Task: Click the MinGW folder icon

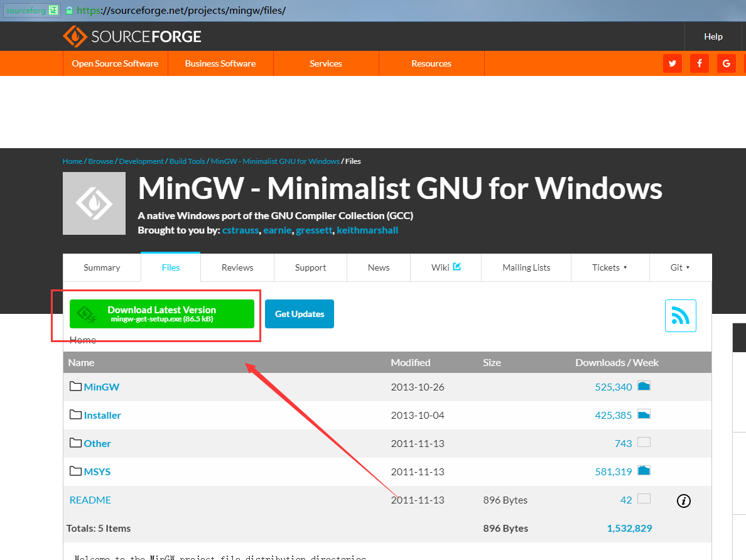Action: pyautogui.click(x=75, y=386)
